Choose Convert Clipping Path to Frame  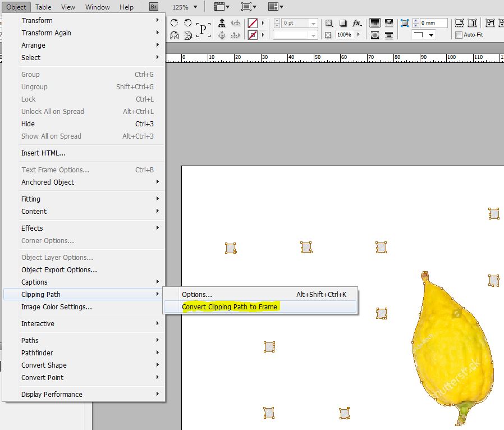coord(260,307)
